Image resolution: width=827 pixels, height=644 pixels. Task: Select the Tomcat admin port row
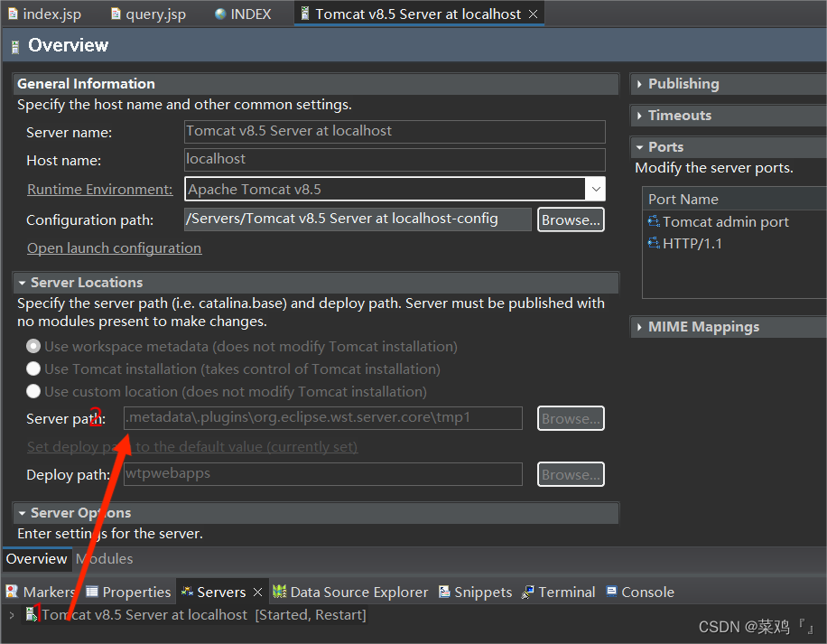tap(725, 222)
